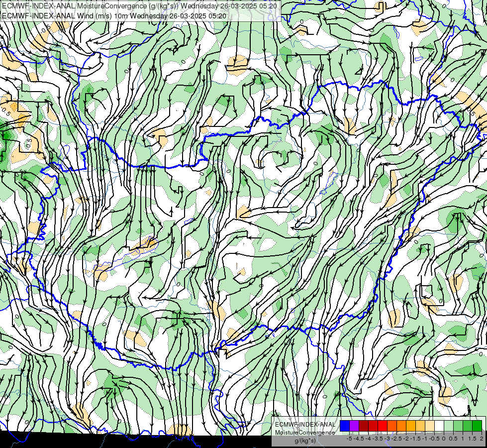Select the purple legend swatch between -5 and -4.5
Image resolution: width=487 pixels, height=448 pixels.
354,426
